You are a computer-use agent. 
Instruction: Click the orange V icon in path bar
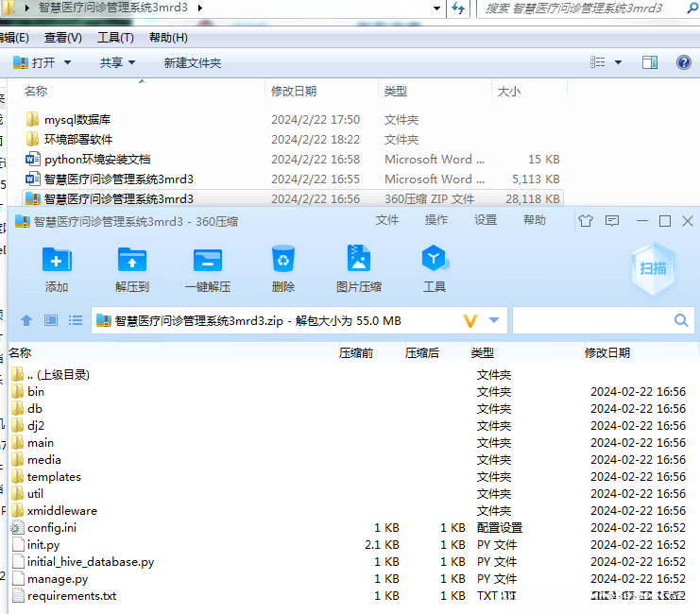pyautogui.click(x=470, y=320)
